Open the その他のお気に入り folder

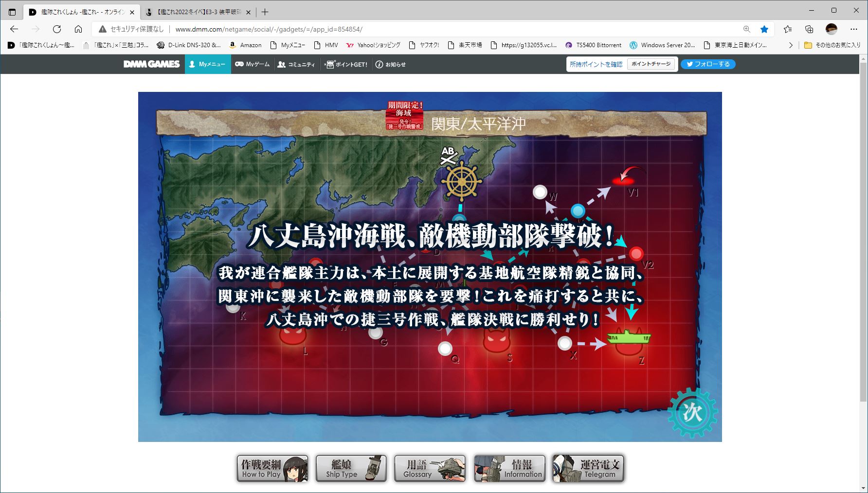click(x=832, y=45)
